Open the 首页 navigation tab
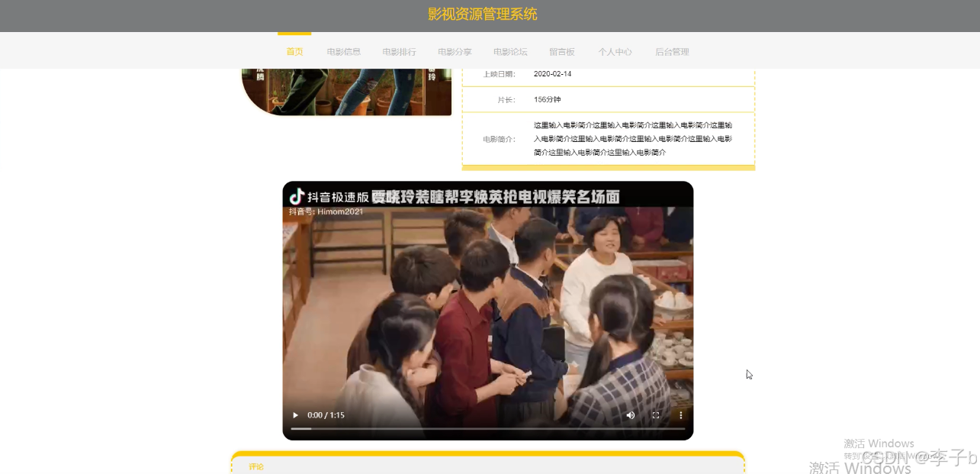The width and height of the screenshot is (980, 474). click(x=294, y=52)
